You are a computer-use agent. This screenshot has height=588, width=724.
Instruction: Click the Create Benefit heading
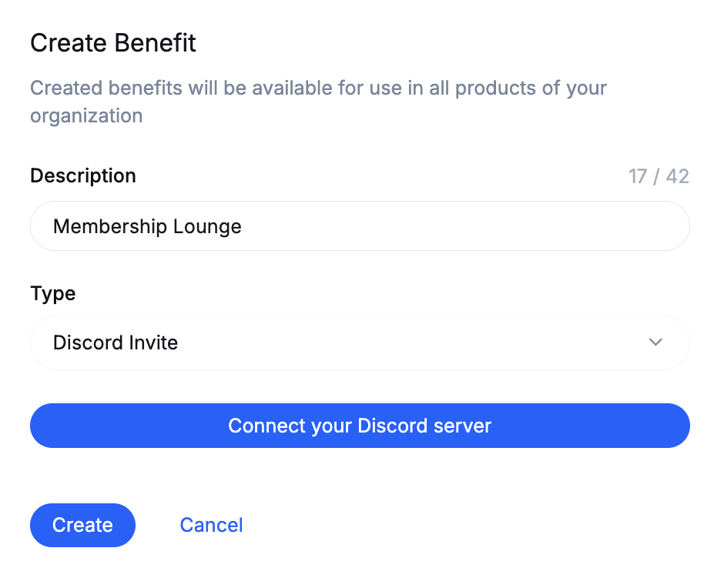pyautogui.click(x=113, y=43)
